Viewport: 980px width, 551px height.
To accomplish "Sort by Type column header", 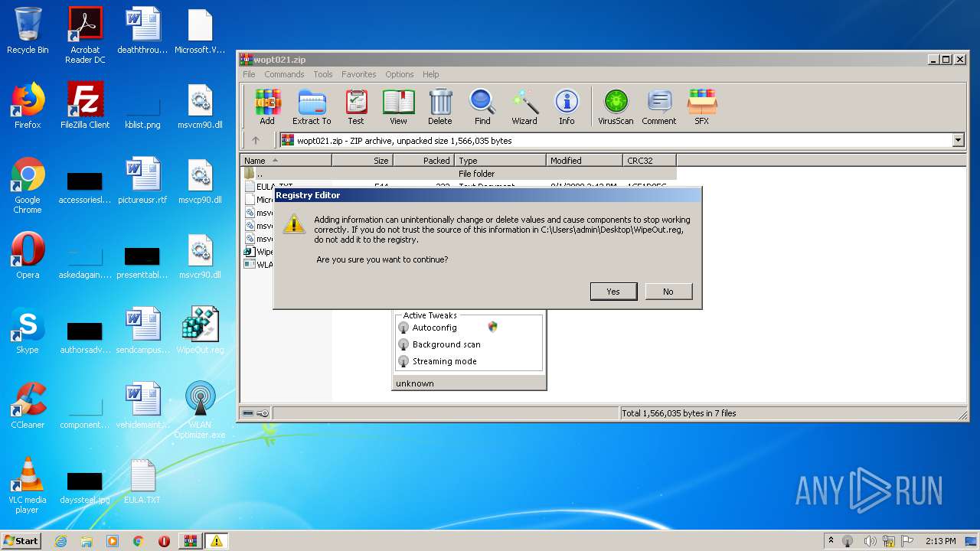I will pos(501,161).
